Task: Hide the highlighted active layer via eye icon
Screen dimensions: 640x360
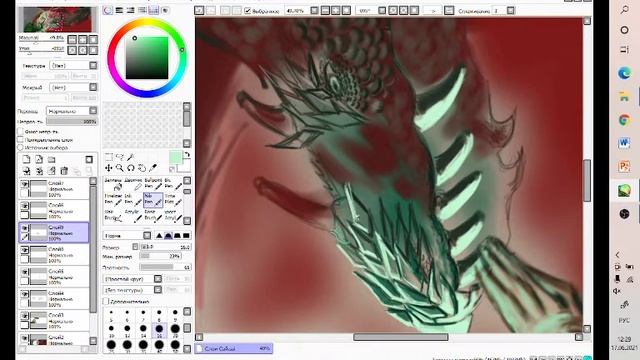Action: 25,228
